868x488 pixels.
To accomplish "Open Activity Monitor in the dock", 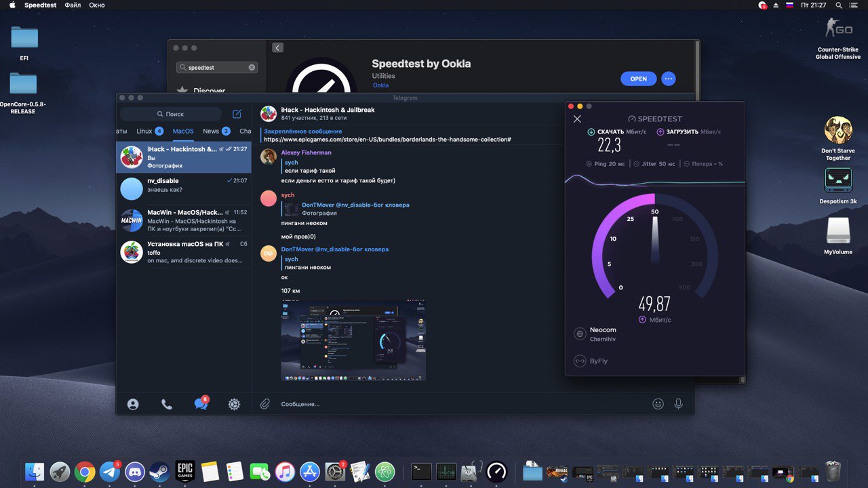I will coord(446,471).
